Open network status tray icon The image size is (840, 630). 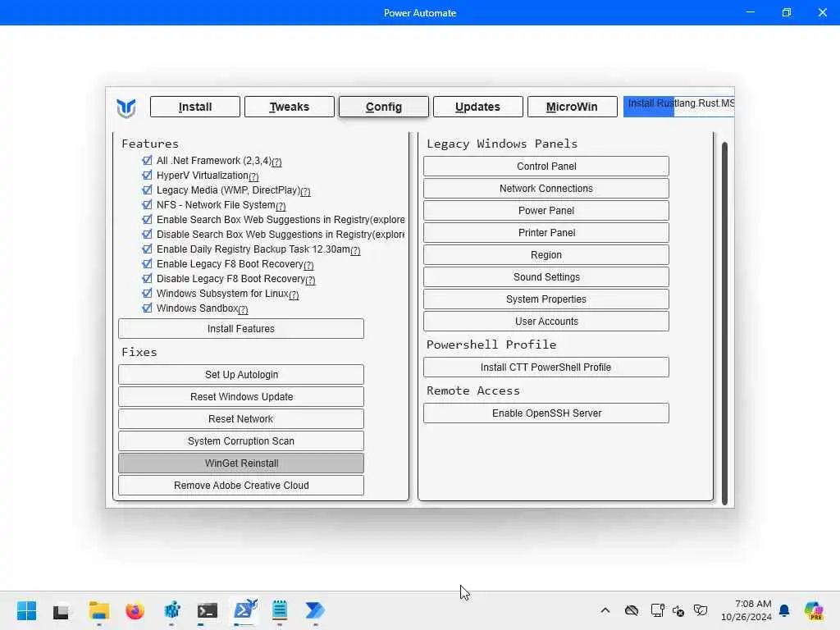(x=657, y=610)
